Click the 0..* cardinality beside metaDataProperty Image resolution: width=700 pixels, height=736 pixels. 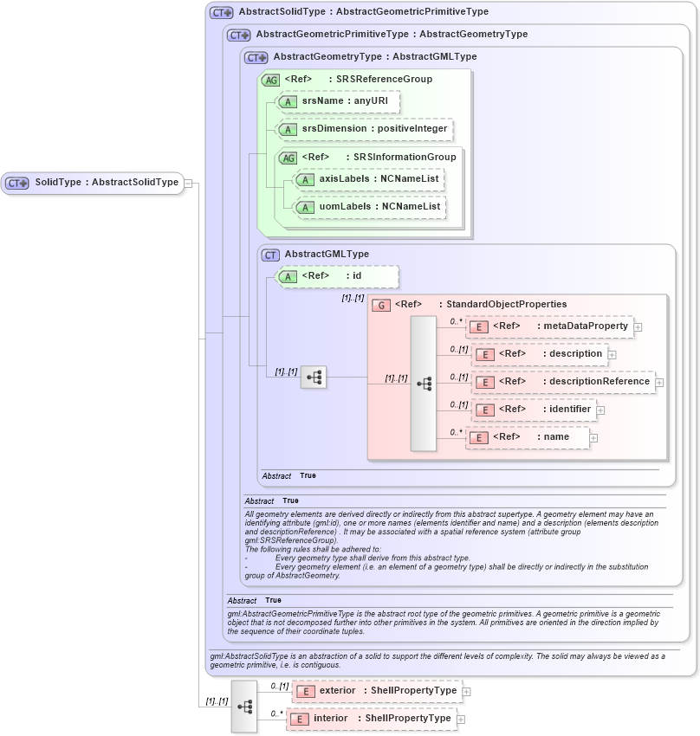click(456, 321)
